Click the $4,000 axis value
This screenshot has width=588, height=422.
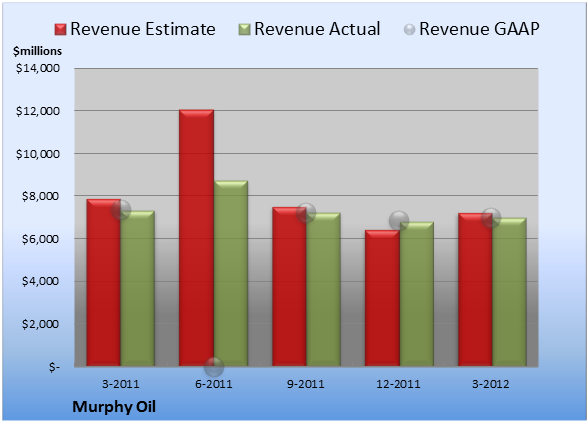point(40,281)
